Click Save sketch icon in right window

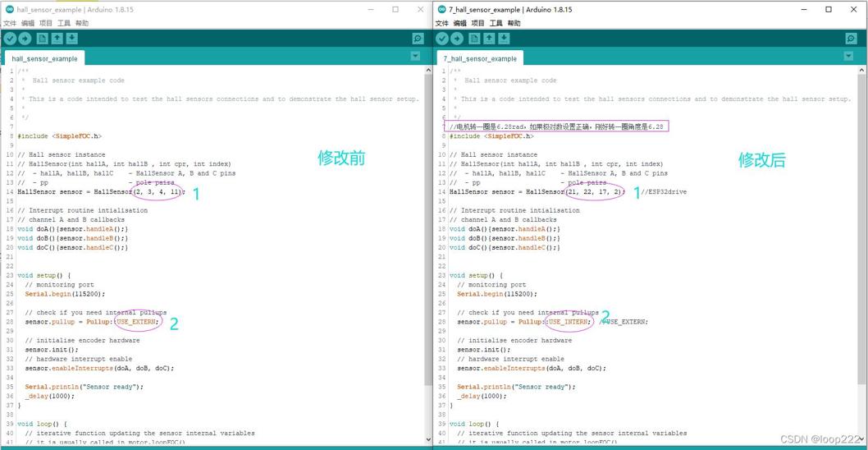(x=504, y=39)
